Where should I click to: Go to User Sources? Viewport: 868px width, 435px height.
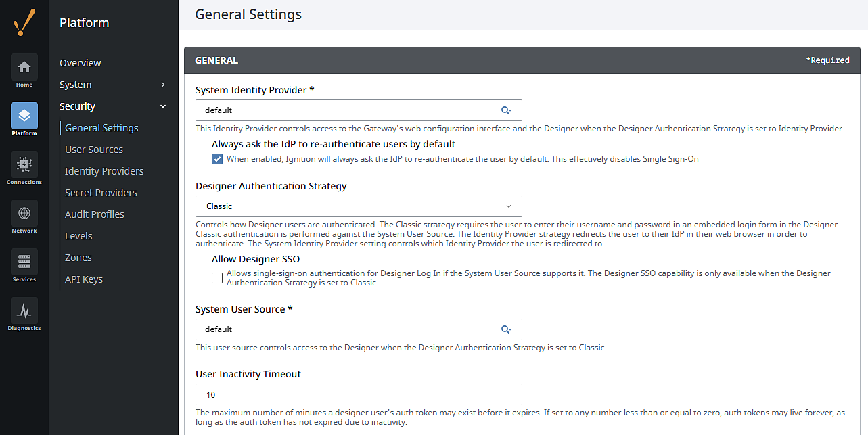coord(94,150)
